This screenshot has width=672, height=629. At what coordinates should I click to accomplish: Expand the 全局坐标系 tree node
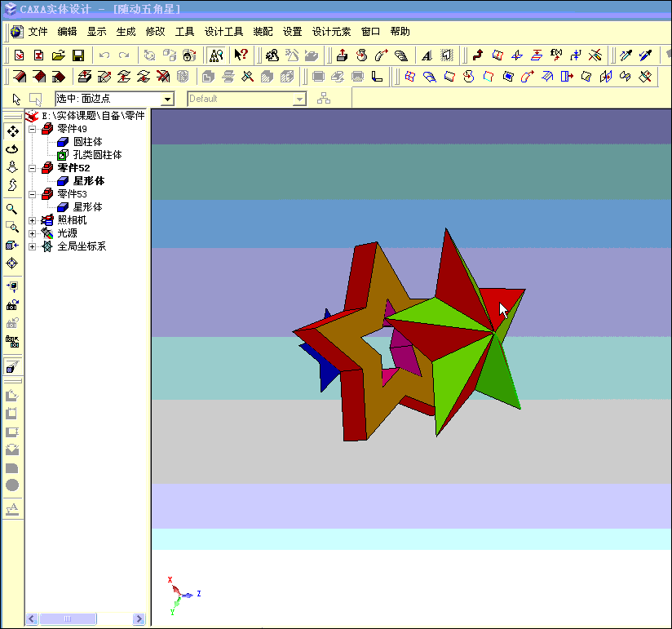[x=32, y=246]
